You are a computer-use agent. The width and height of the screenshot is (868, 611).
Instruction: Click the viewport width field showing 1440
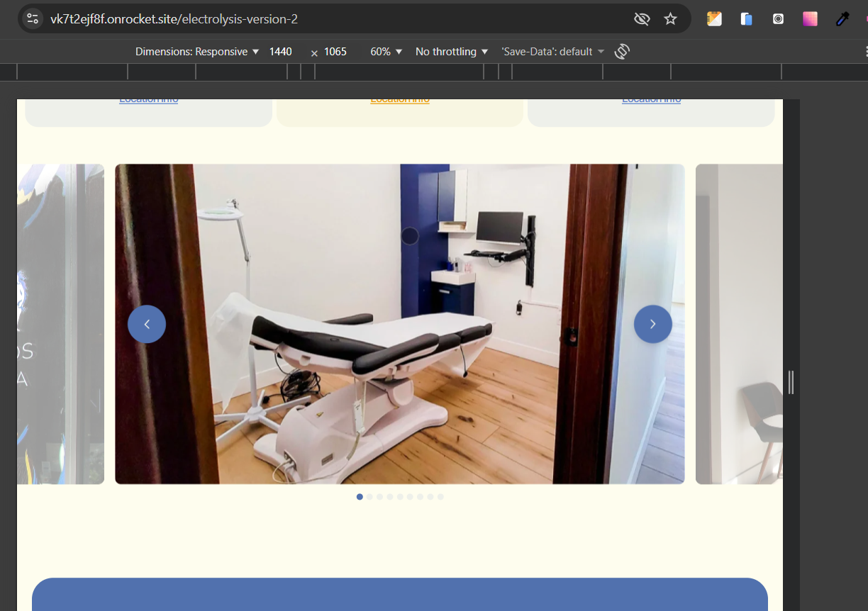click(x=281, y=52)
